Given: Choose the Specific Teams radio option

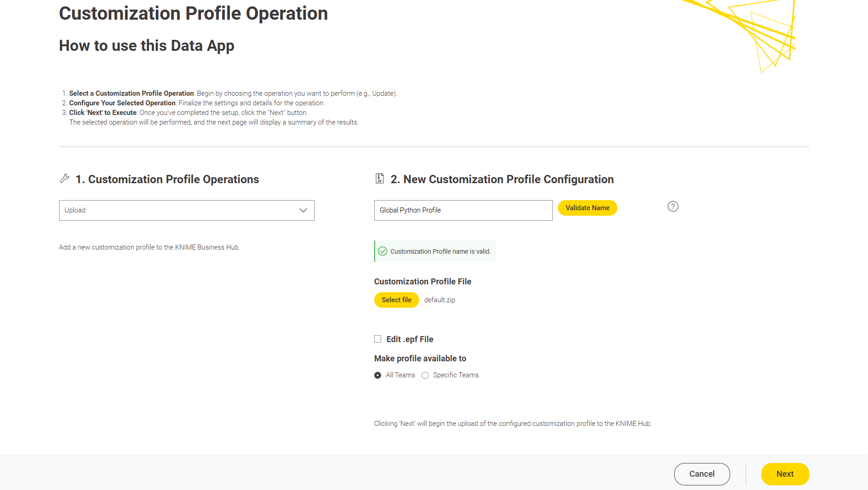Looking at the screenshot, I should point(425,375).
